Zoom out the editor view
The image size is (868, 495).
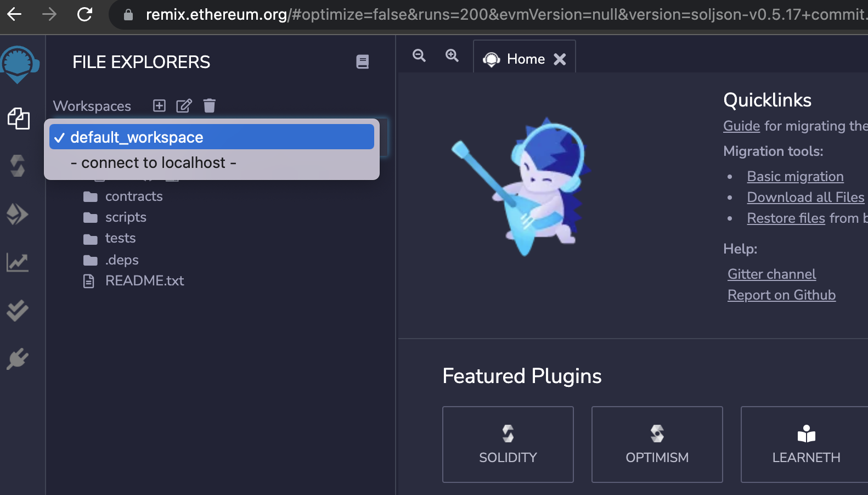point(419,55)
